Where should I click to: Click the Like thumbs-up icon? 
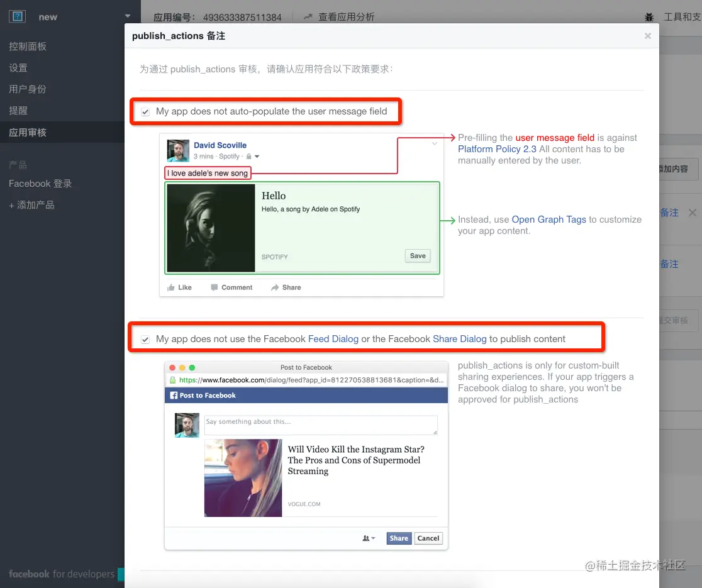170,288
